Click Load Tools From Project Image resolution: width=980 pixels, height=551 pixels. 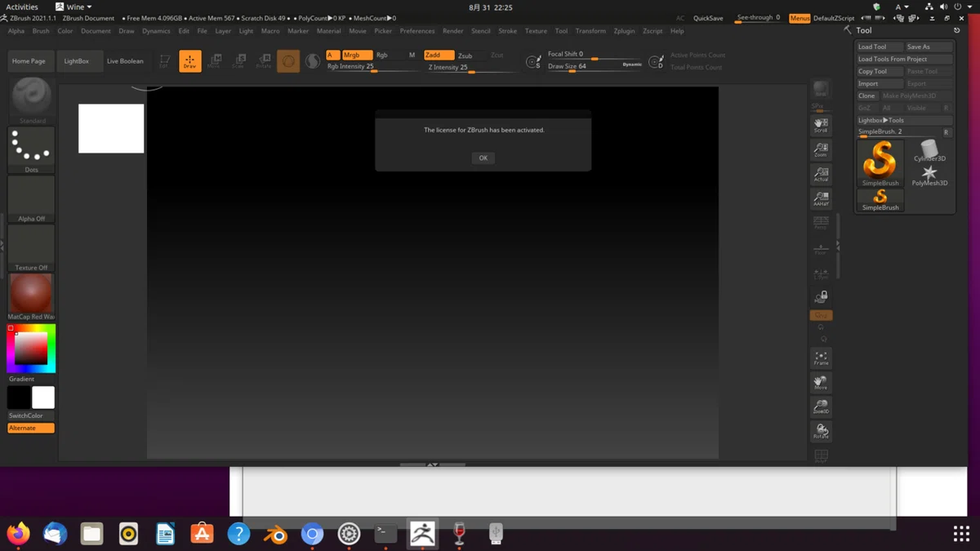905,59
